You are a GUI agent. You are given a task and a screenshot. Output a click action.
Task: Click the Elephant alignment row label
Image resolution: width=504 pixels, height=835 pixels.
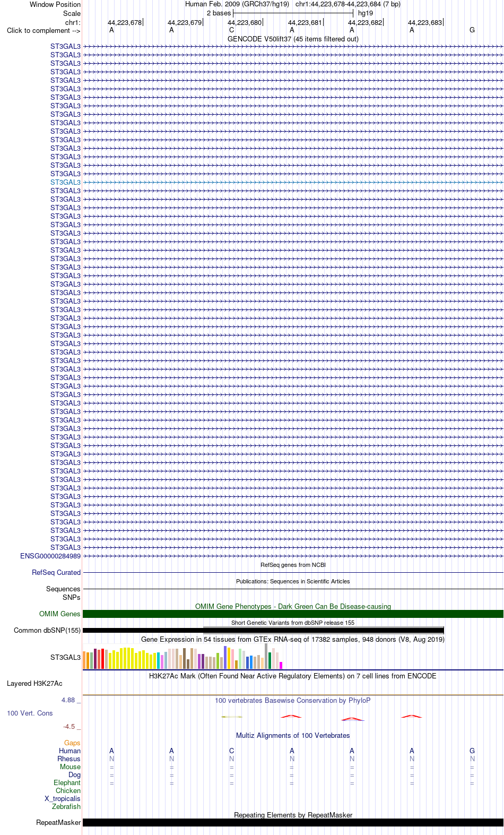click(x=67, y=782)
